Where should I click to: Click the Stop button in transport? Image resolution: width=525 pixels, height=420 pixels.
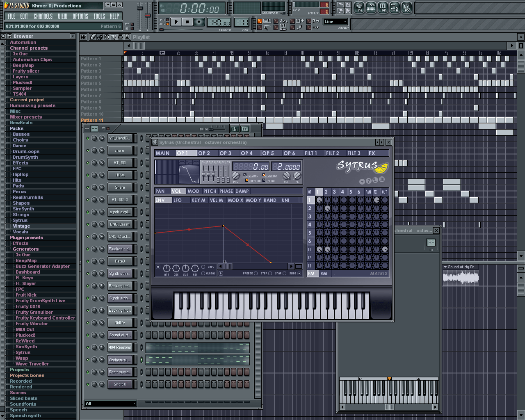coord(187,22)
